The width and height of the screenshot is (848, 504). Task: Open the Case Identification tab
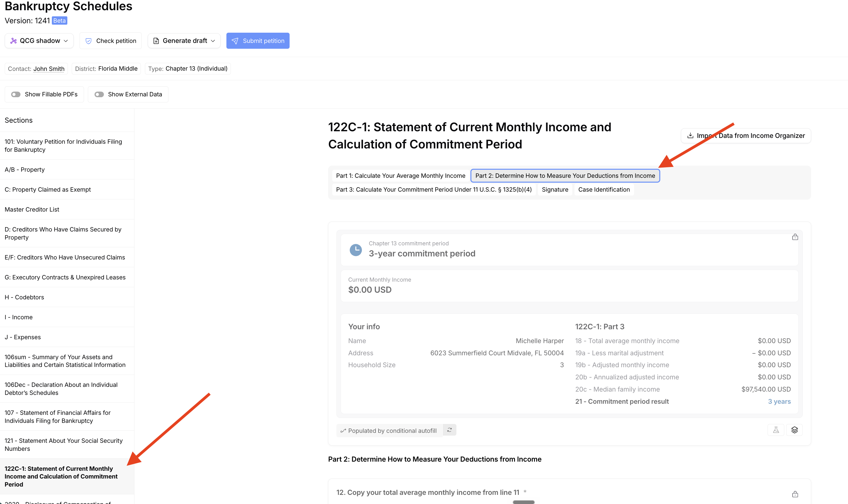click(x=604, y=189)
